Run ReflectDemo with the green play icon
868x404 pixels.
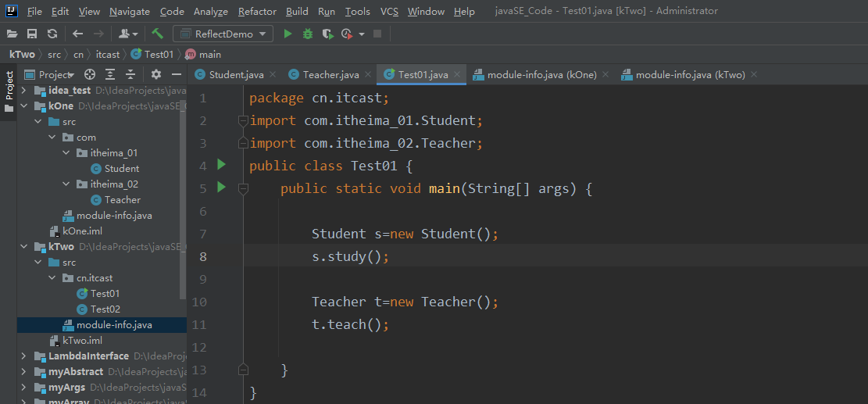[288, 34]
